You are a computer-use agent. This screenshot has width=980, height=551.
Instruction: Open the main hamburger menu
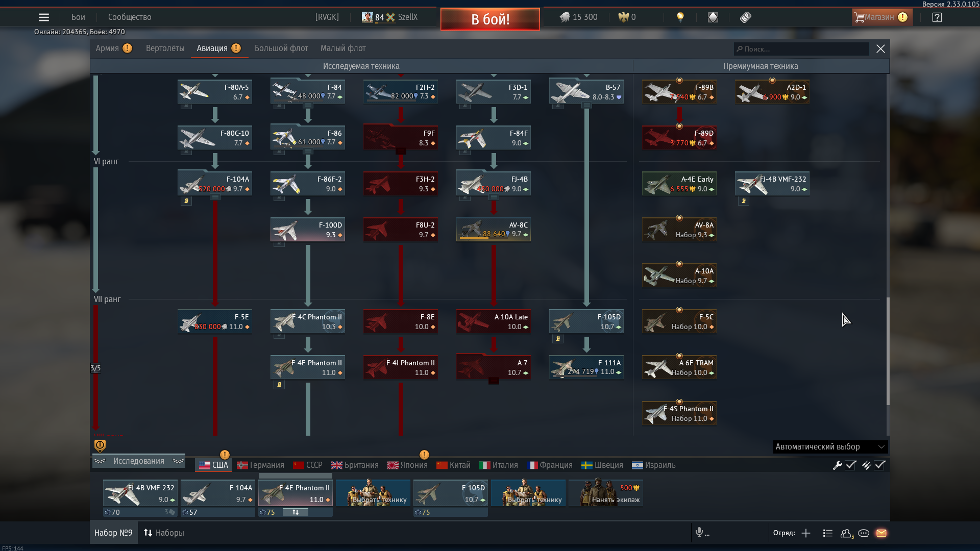(x=44, y=17)
